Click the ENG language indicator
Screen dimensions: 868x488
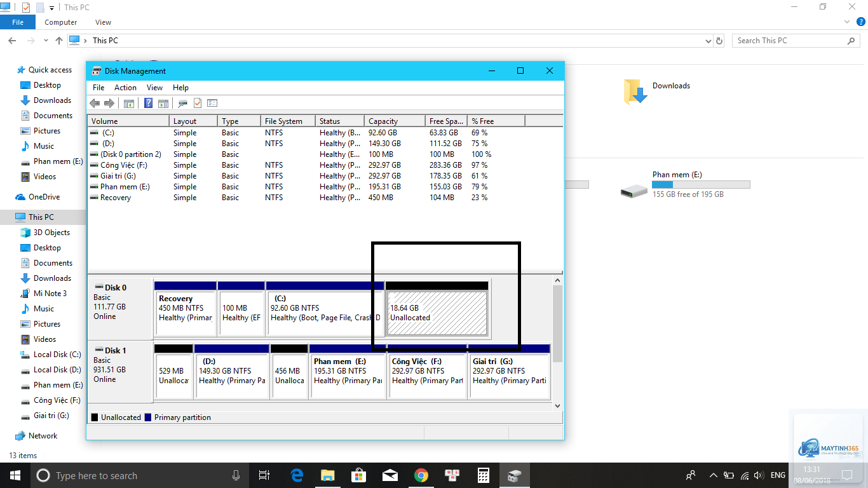[778, 475]
